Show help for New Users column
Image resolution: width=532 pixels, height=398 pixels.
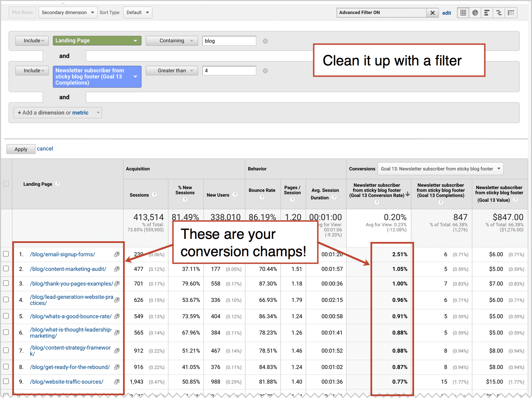235,195
